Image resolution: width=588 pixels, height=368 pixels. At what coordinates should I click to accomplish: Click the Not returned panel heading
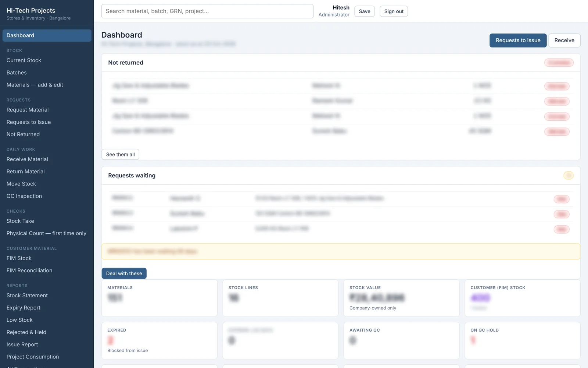126,63
